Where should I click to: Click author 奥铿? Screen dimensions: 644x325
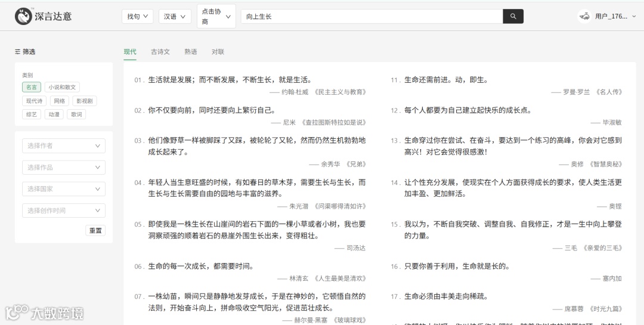coord(615,206)
